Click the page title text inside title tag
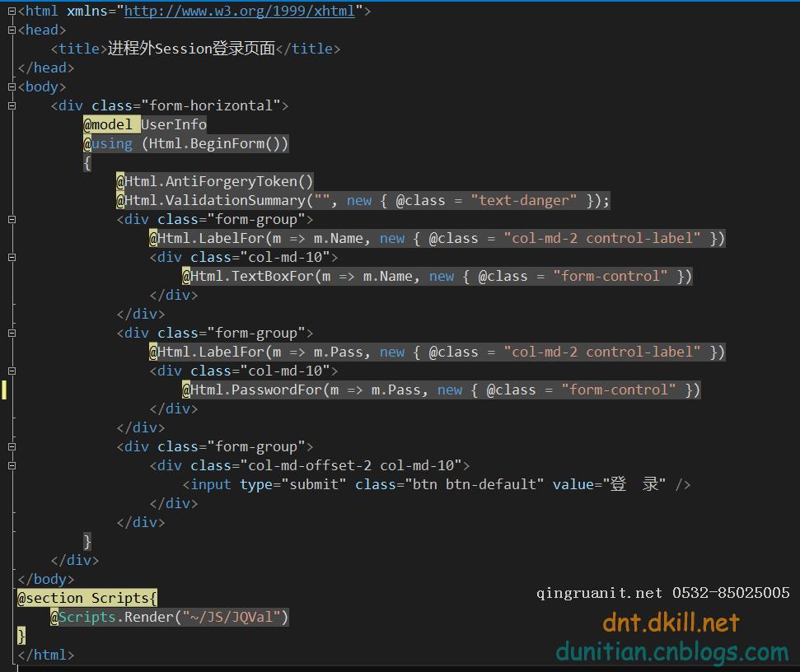The height and width of the screenshot is (672, 800). pos(191,49)
